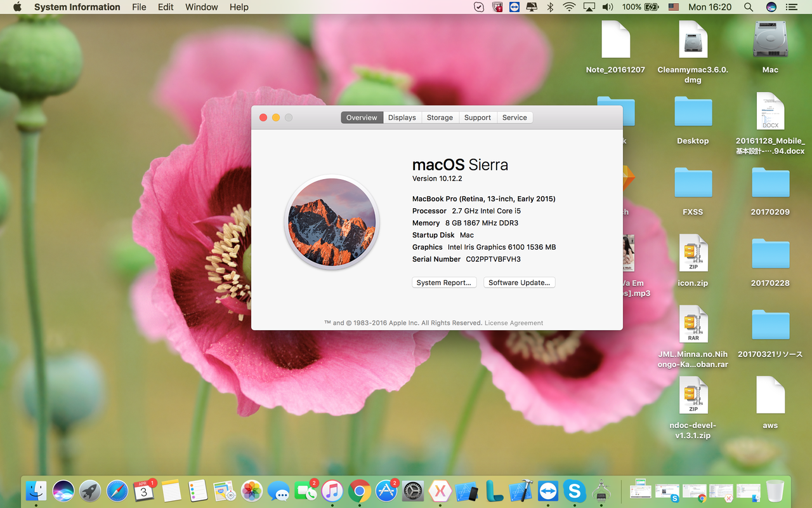Click the Serial Number C02PPTVBFVH3 text
Screen dimensions: 812x508
pyautogui.click(x=466, y=259)
